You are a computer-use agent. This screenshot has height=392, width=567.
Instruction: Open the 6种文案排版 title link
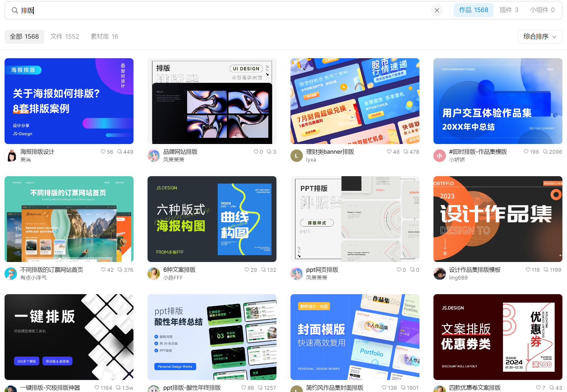click(x=179, y=270)
